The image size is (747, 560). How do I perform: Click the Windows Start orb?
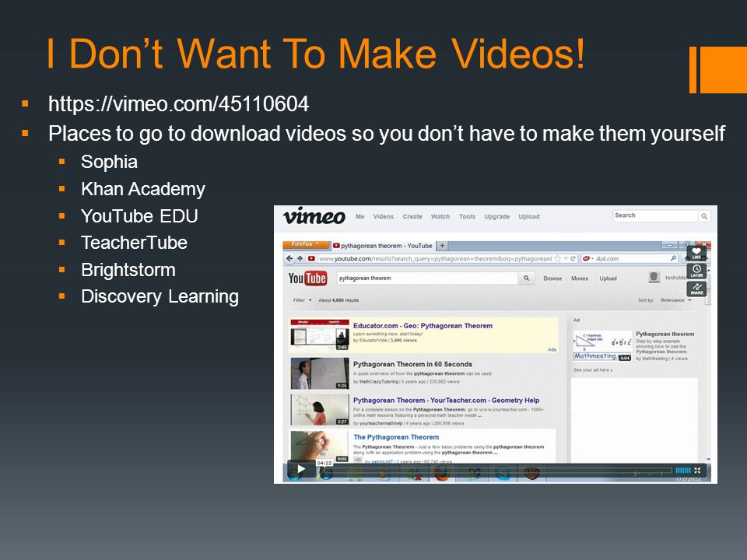(x=295, y=474)
